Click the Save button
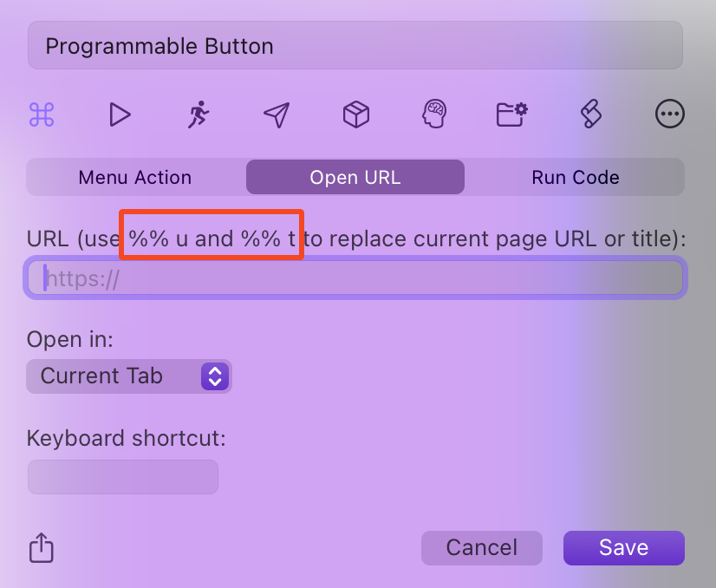Viewport: 716px width, 588px height. pyautogui.click(x=623, y=548)
